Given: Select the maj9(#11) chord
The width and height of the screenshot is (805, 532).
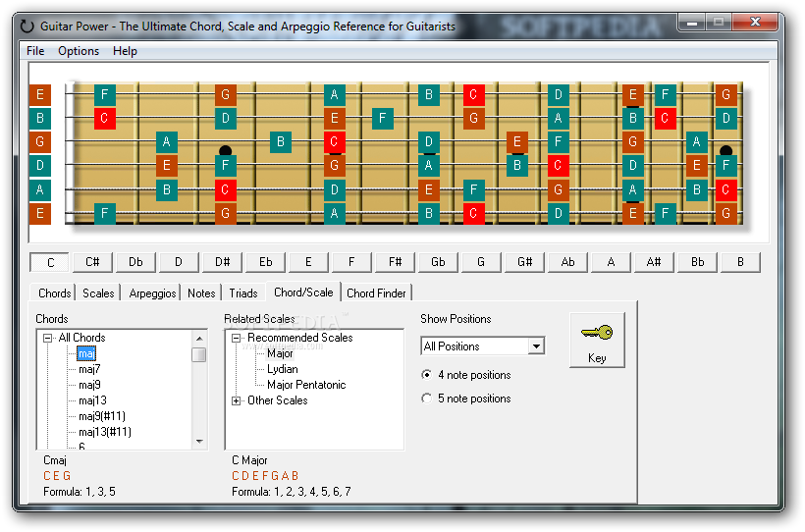Looking at the screenshot, I should 102,416.
